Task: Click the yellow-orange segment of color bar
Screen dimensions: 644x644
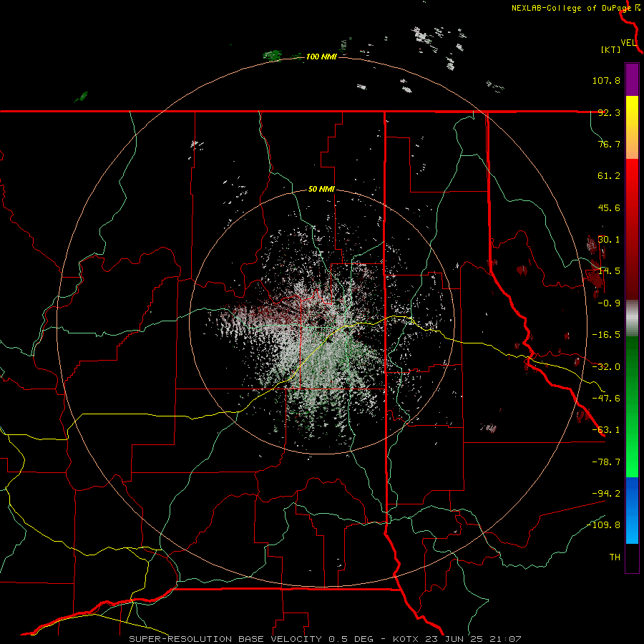Action: (x=632, y=127)
